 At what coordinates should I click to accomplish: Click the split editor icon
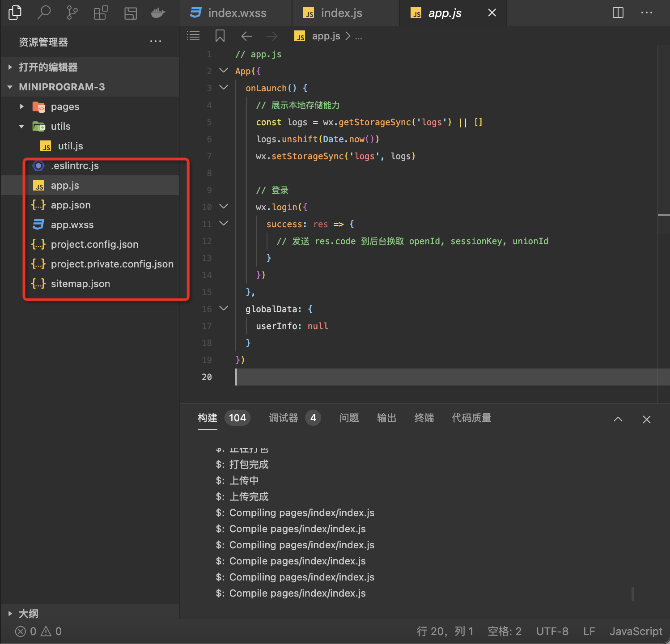pos(618,13)
